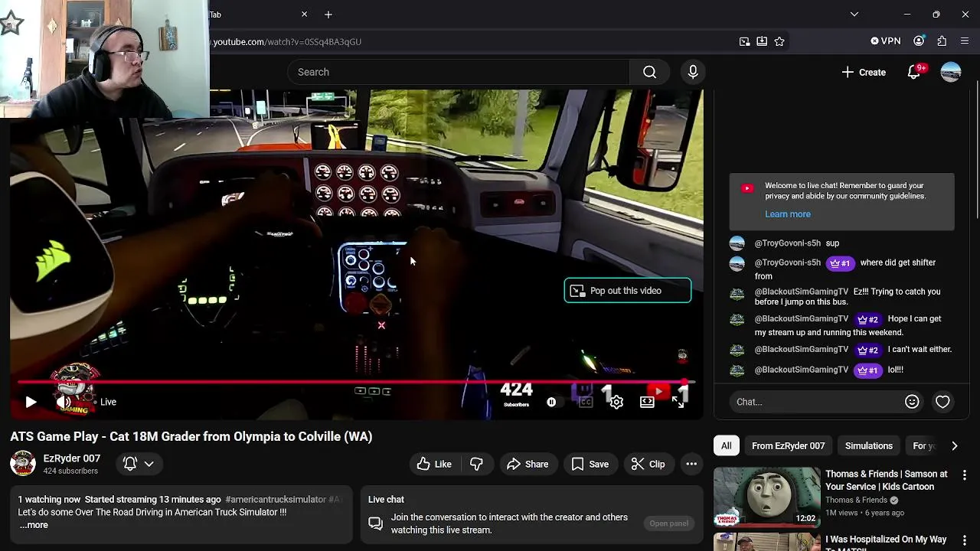Open the chat emoji picker

click(x=912, y=402)
